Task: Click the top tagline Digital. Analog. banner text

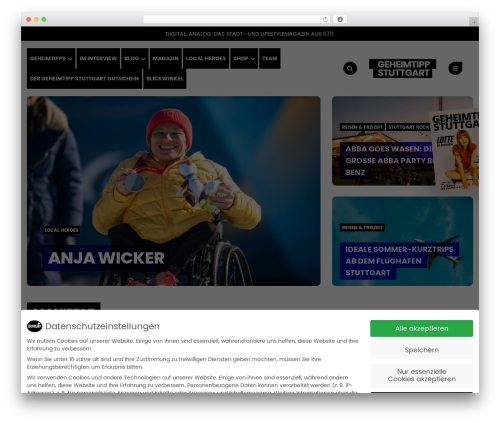Action: 250,34
